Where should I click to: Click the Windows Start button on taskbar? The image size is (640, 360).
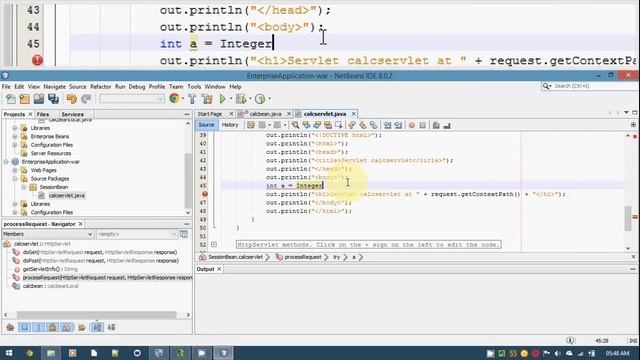pos(9,353)
